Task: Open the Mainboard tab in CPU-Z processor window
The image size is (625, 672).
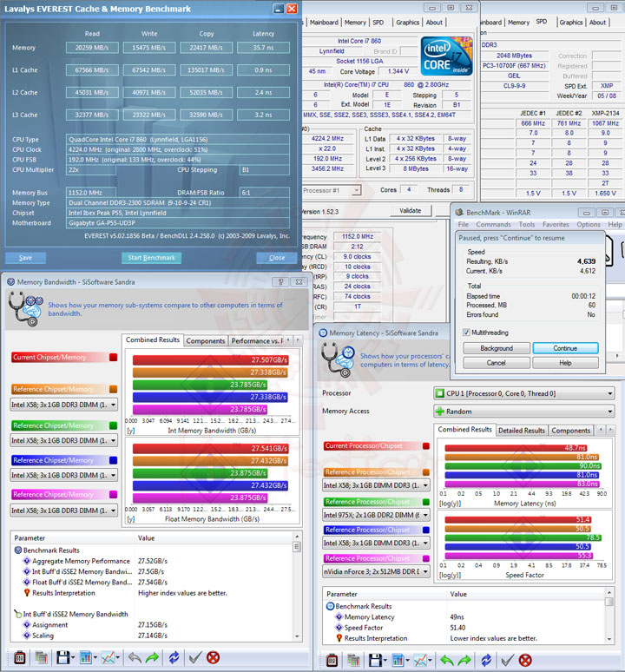Action: click(x=324, y=23)
